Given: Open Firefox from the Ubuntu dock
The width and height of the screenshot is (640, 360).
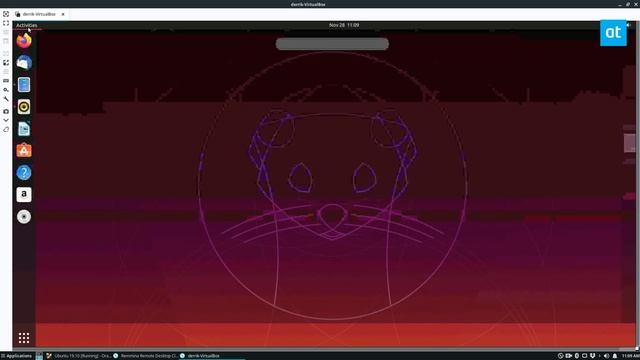Looking at the screenshot, I should pos(24,40).
